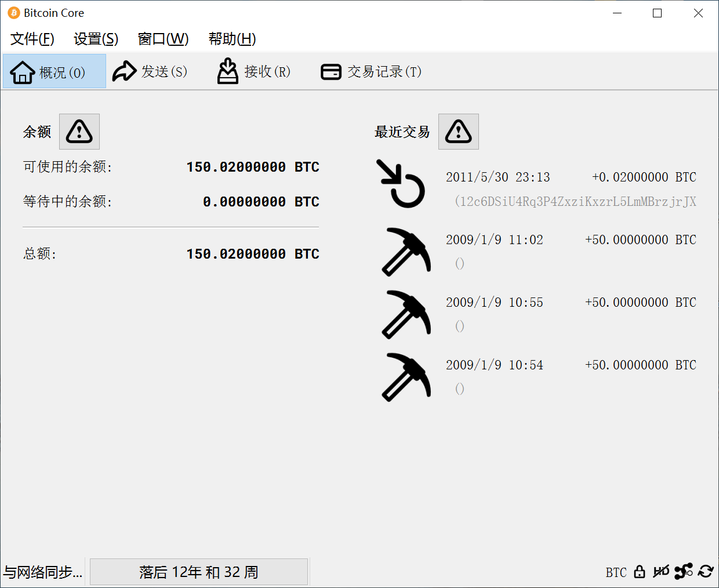The height and width of the screenshot is (588, 719).
Task: Click the 等待中的余额 label
Action: (67, 202)
